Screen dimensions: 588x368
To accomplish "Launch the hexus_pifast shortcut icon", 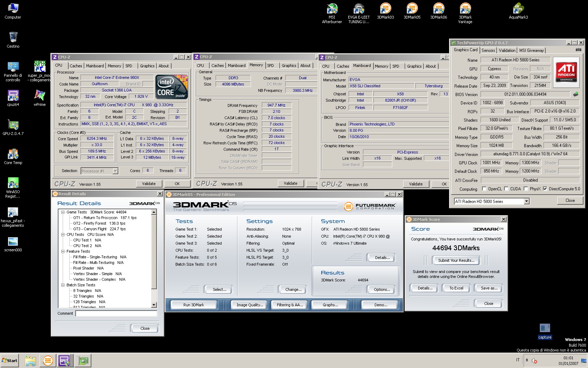I will pyautogui.click(x=13, y=217).
